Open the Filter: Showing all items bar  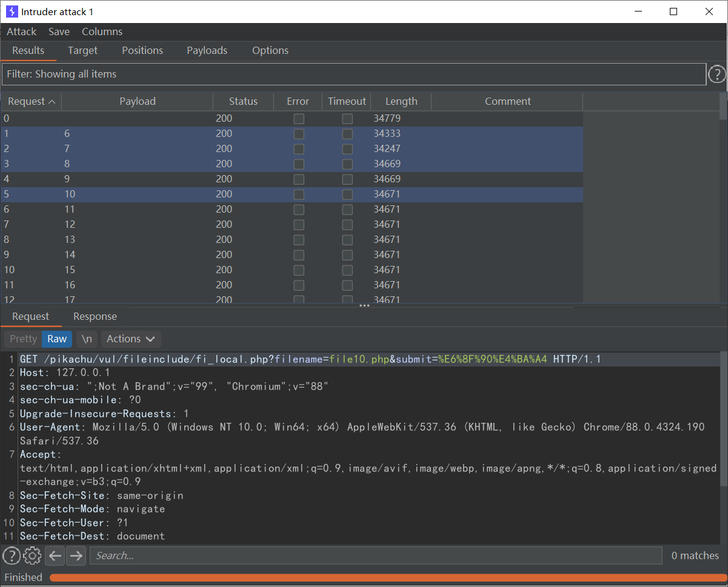(x=353, y=75)
